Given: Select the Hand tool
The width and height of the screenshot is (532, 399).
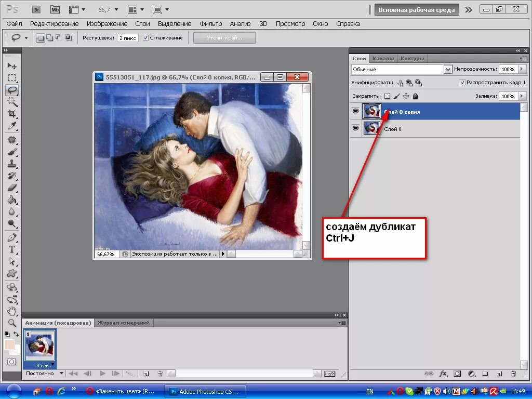Looking at the screenshot, I should [x=12, y=311].
